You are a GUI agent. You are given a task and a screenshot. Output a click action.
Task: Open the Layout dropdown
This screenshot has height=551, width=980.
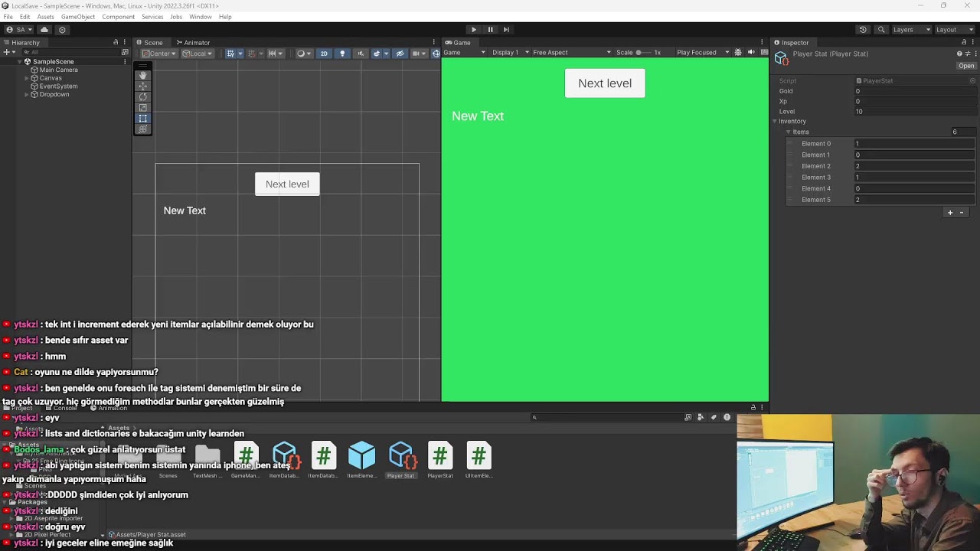(x=954, y=30)
